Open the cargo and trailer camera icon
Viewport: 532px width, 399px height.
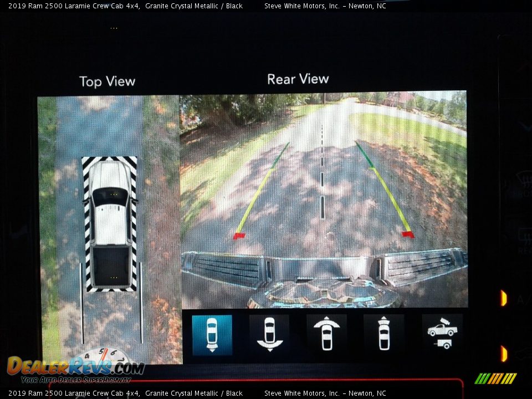(x=442, y=335)
